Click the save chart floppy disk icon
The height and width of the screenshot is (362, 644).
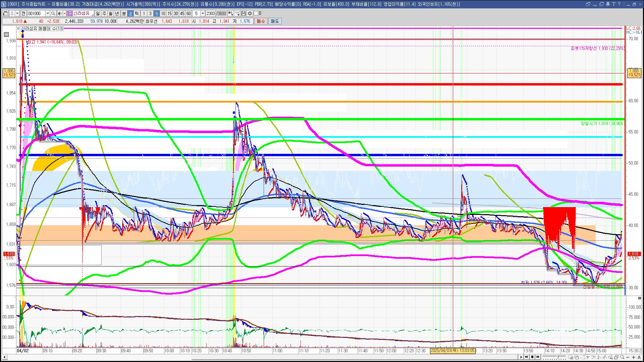click(x=244, y=13)
